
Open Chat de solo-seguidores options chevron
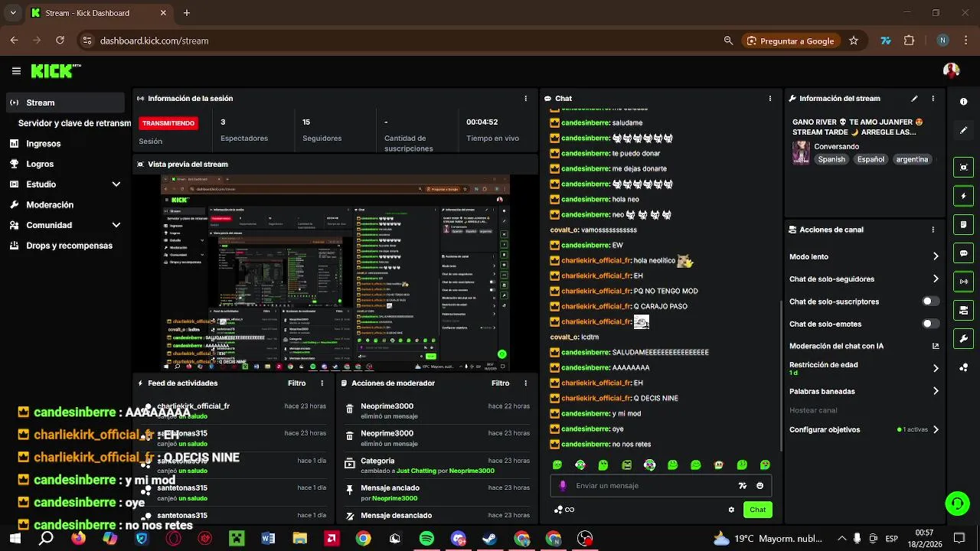click(x=935, y=279)
